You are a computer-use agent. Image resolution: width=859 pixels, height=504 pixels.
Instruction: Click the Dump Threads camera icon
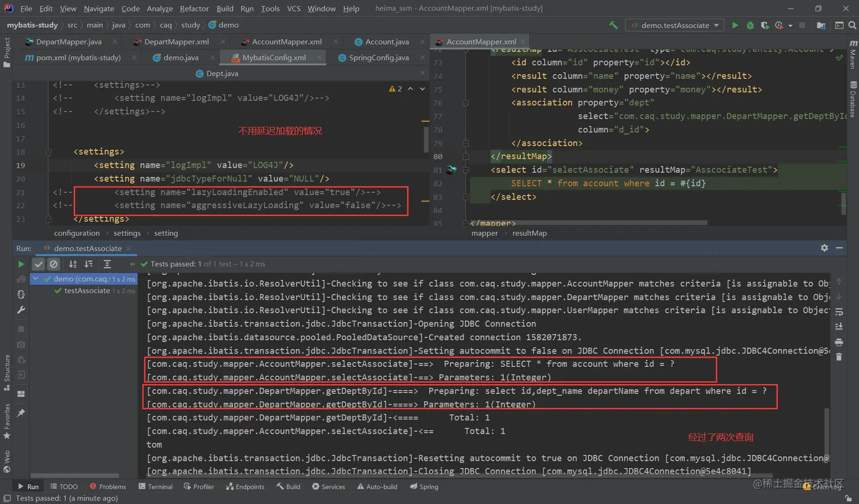21,344
